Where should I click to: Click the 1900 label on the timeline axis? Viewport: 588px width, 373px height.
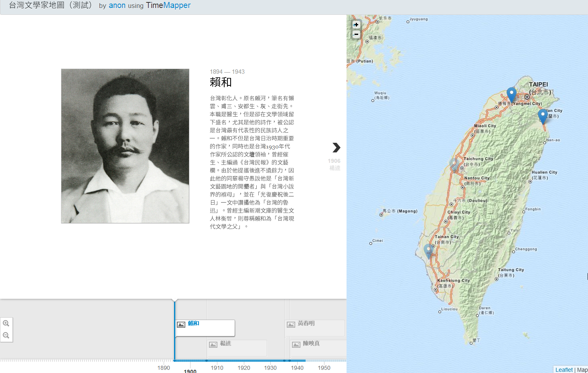click(190, 371)
